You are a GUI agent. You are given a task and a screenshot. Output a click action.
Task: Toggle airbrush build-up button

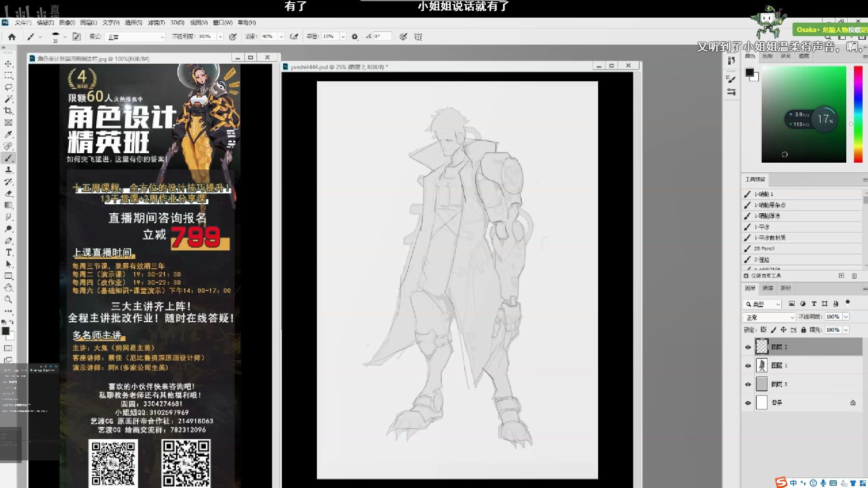click(x=294, y=37)
